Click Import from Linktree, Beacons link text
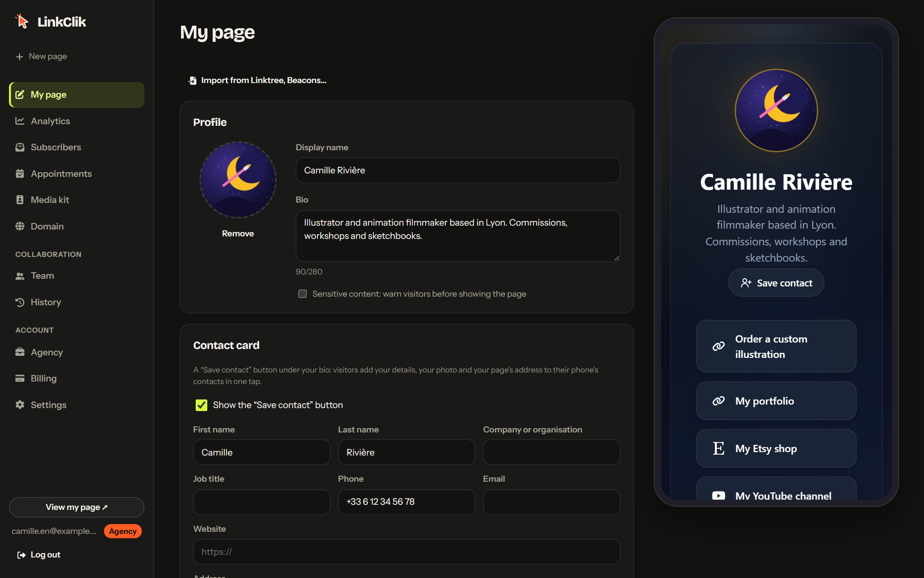This screenshot has height=578, width=924. (x=264, y=80)
